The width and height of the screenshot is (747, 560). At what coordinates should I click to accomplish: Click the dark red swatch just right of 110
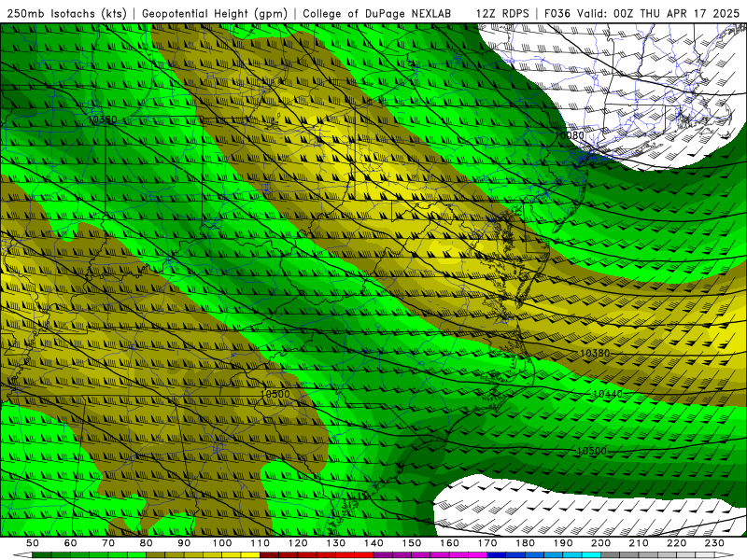(269, 555)
